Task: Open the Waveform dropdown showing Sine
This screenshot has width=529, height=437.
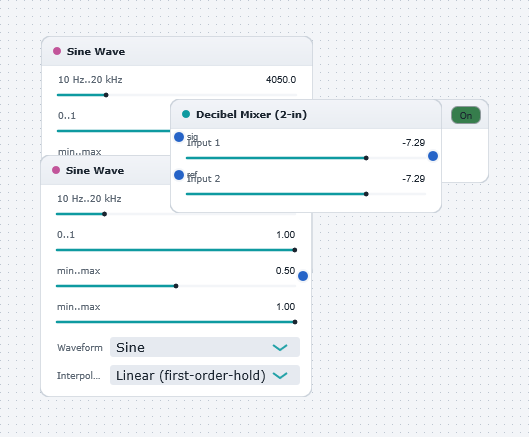Action: (205, 347)
